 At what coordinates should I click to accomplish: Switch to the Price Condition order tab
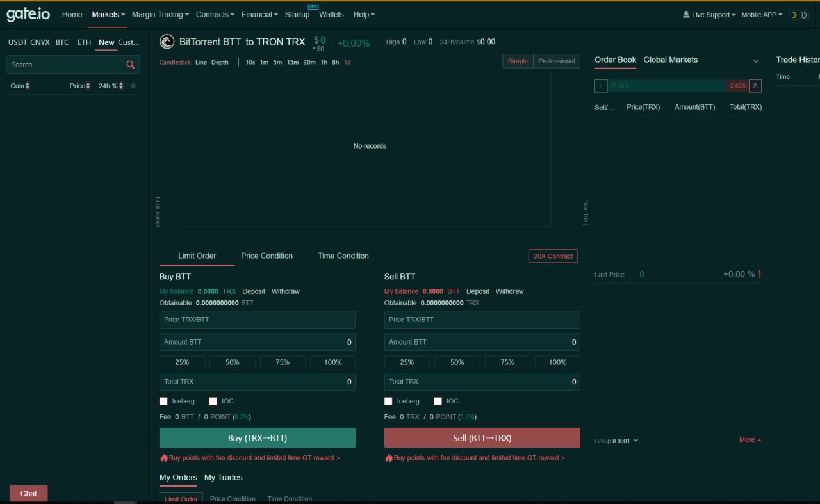[x=267, y=256]
